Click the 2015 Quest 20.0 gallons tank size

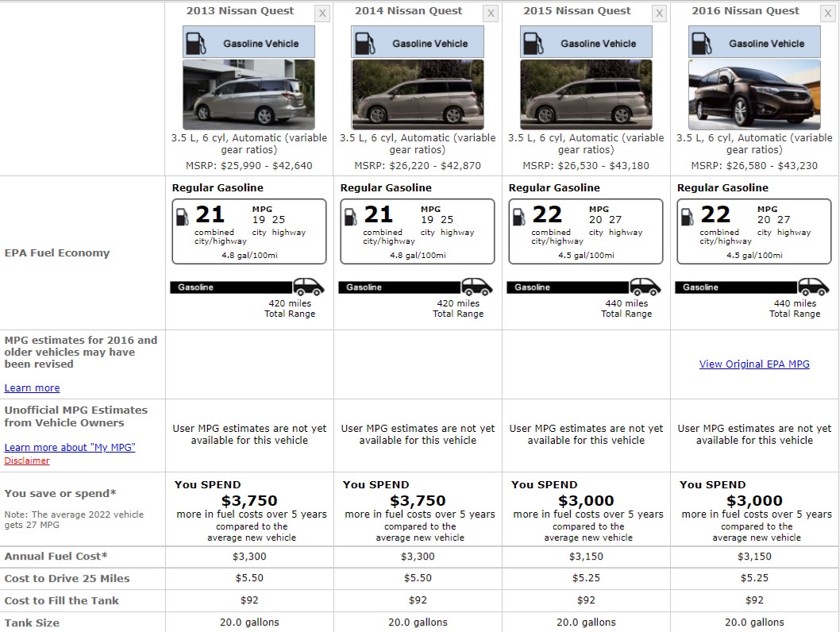coord(586,622)
